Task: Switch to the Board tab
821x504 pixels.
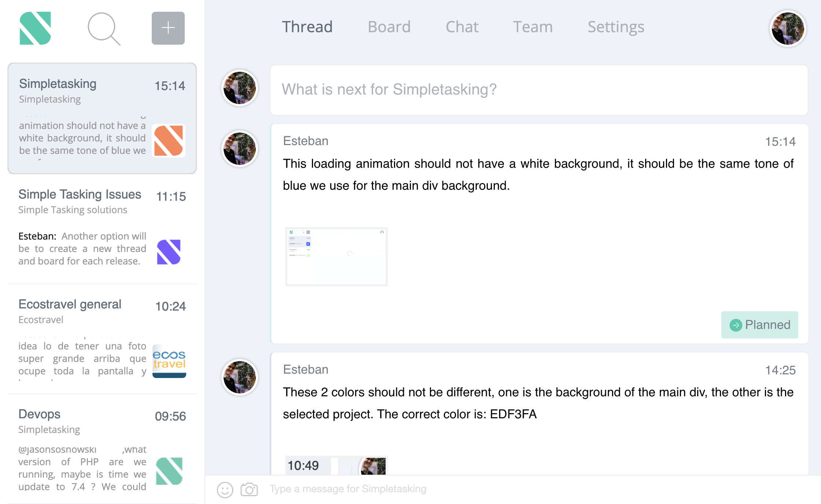Action: (389, 27)
